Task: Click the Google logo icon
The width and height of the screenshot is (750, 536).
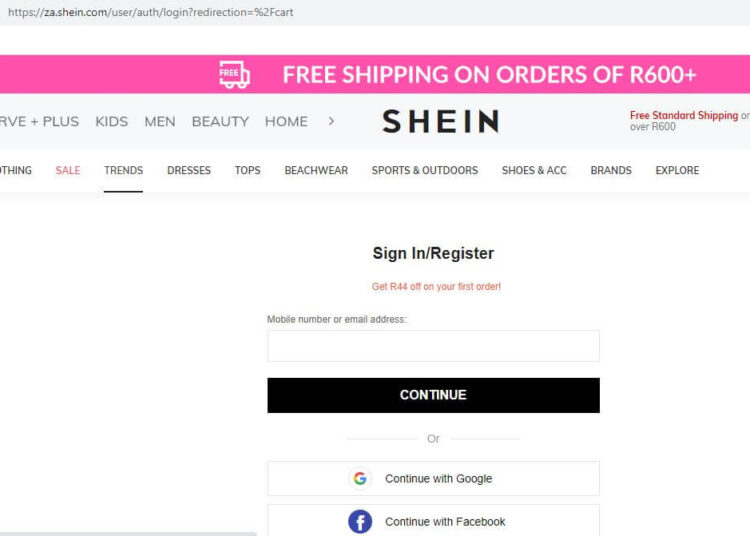Action: click(x=360, y=479)
